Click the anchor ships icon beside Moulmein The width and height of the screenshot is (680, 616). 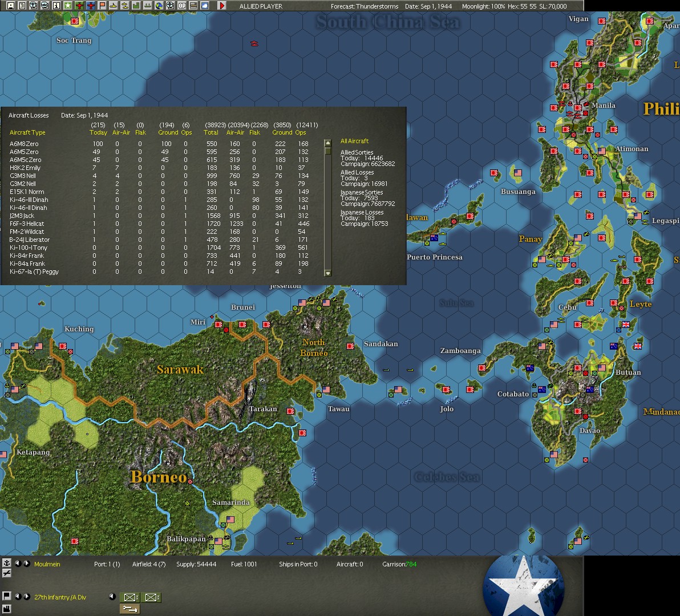pyautogui.click(x=6, y=563)
